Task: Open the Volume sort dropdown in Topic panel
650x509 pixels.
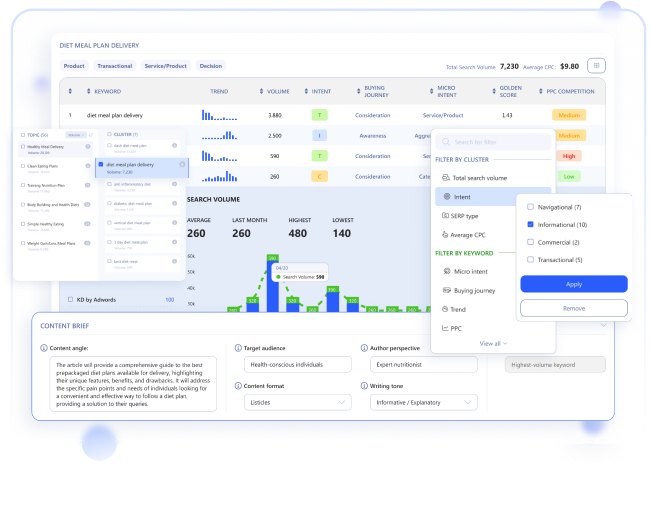Action: [75, 135]
